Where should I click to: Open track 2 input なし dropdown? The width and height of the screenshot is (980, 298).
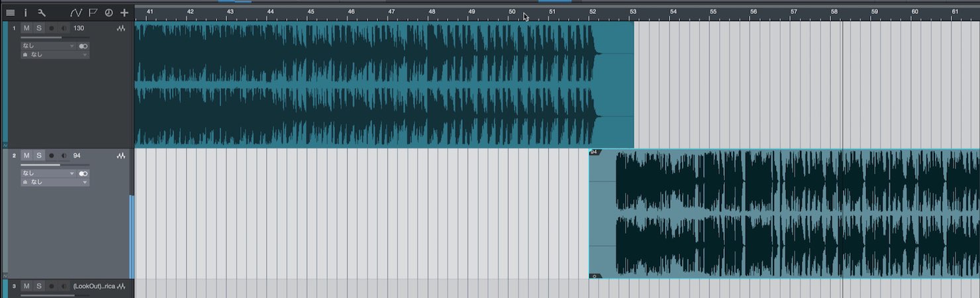tap(48, 174)
